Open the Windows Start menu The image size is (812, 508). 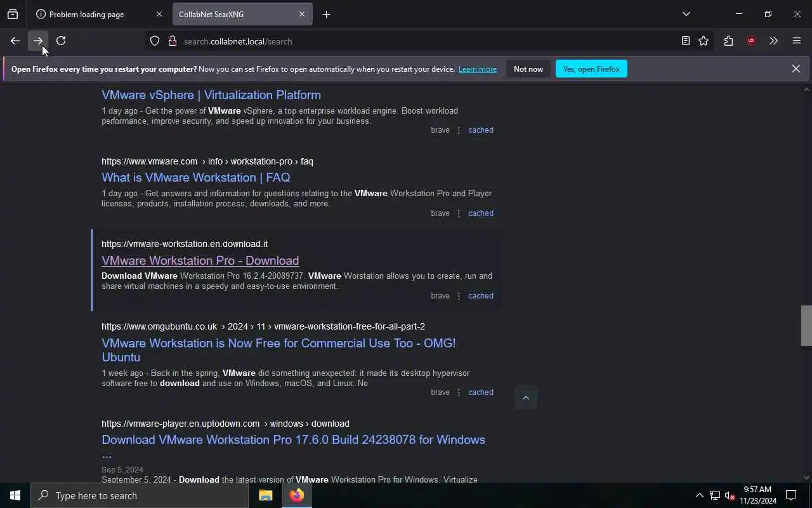(15, 495)
